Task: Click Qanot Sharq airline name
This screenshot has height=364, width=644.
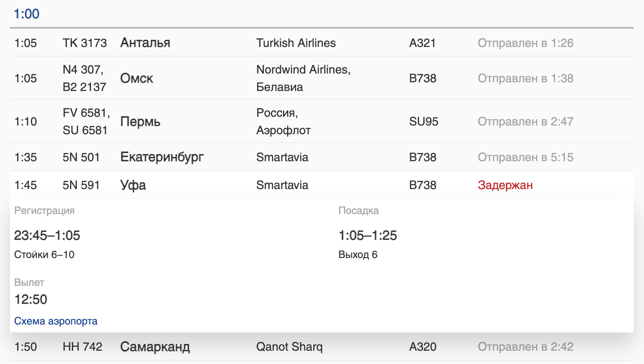Action: (289, 347)
